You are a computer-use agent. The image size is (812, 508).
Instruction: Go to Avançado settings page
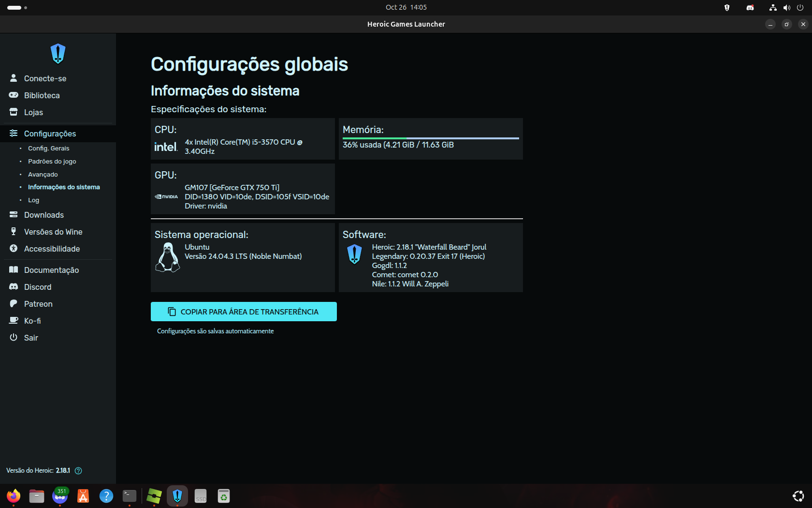point(43,175)
